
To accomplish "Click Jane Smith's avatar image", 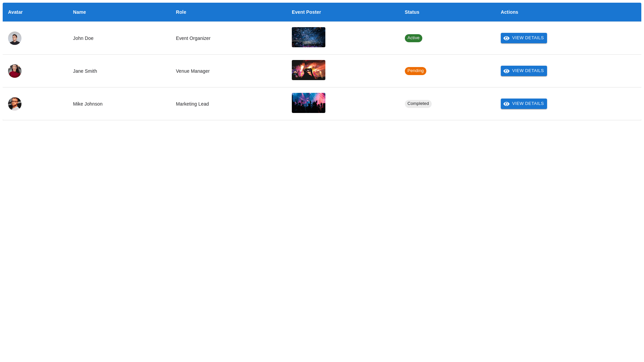I will [x=15, y=71].
